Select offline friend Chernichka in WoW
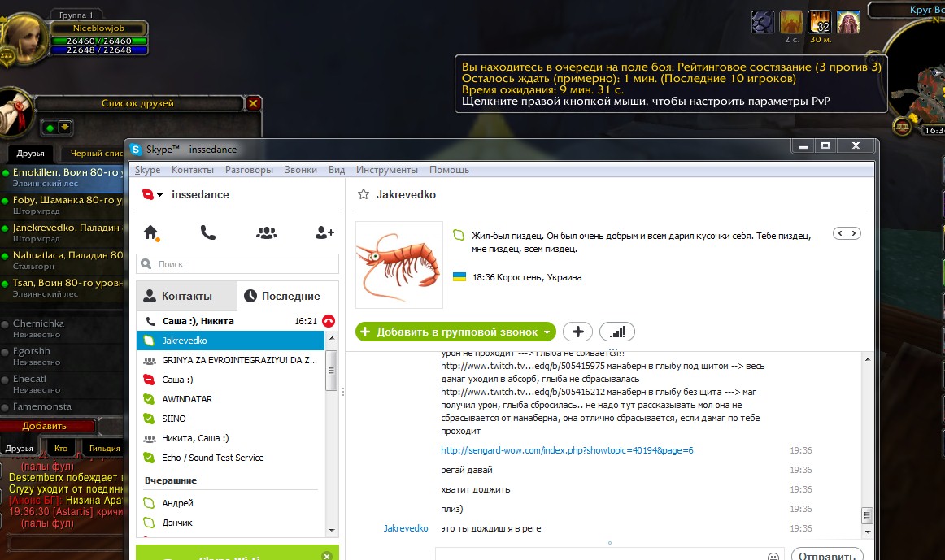 click(x=62, y=328)
